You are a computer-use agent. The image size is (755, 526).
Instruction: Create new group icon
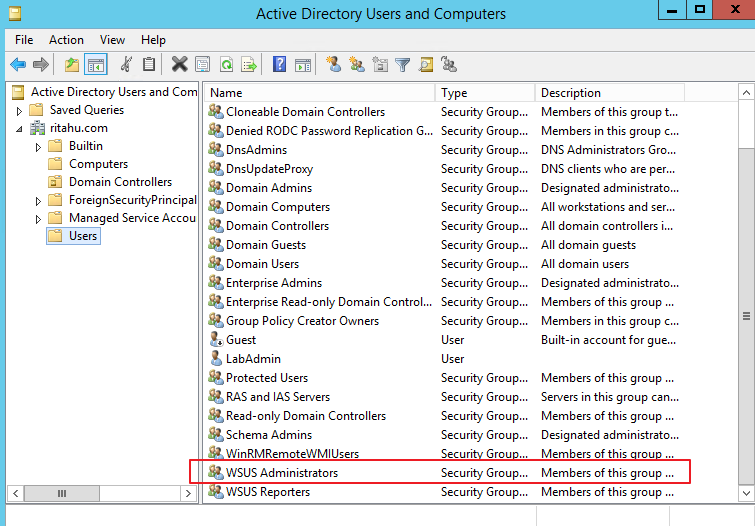[x=357, y=64]
